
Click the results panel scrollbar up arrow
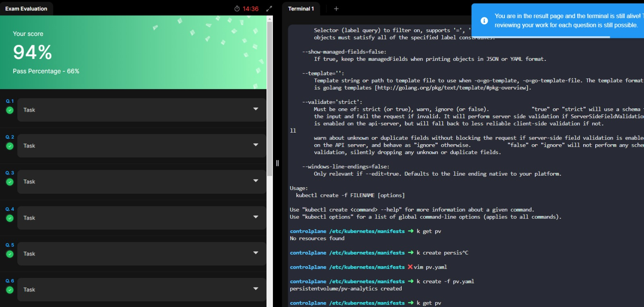coord(270,19)
